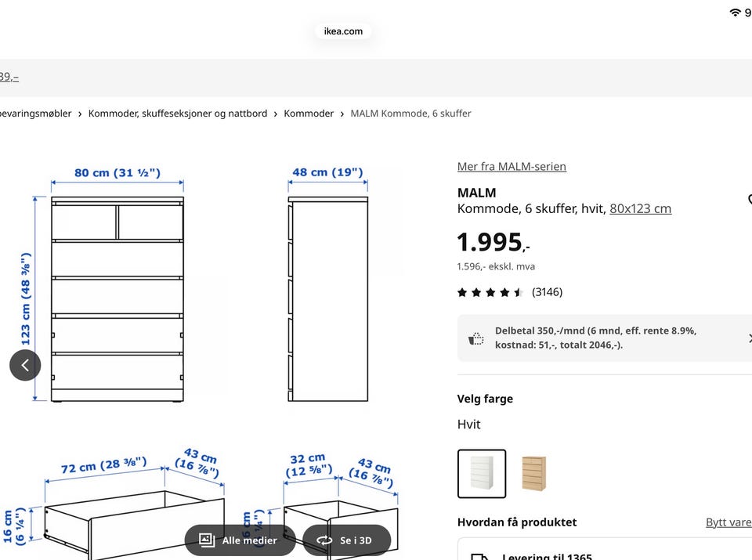752x560 pixels.
Task: Click the MALM product name heading
Action: (477, 193)
